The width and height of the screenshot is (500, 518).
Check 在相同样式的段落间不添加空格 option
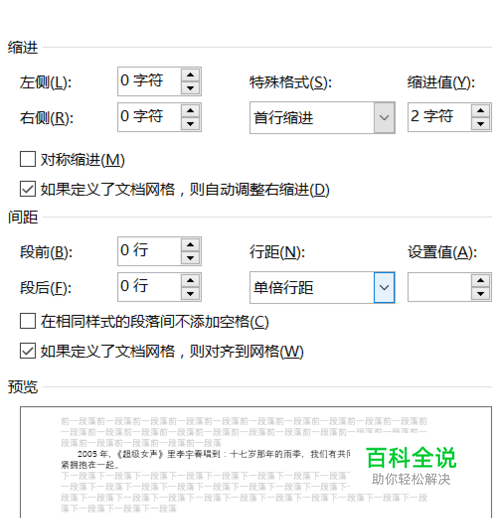[28, 321]
